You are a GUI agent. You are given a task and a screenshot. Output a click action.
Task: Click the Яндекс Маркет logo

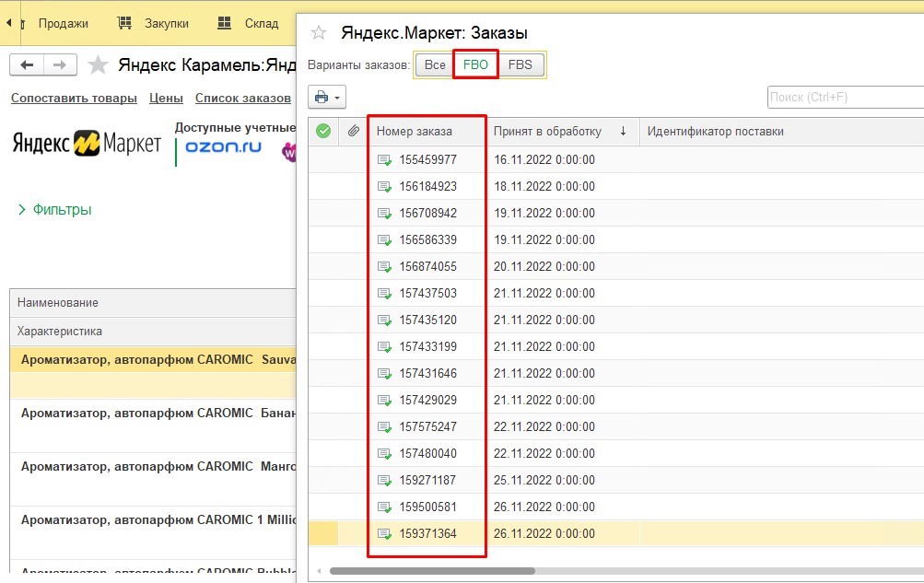(x=87, y=143)
